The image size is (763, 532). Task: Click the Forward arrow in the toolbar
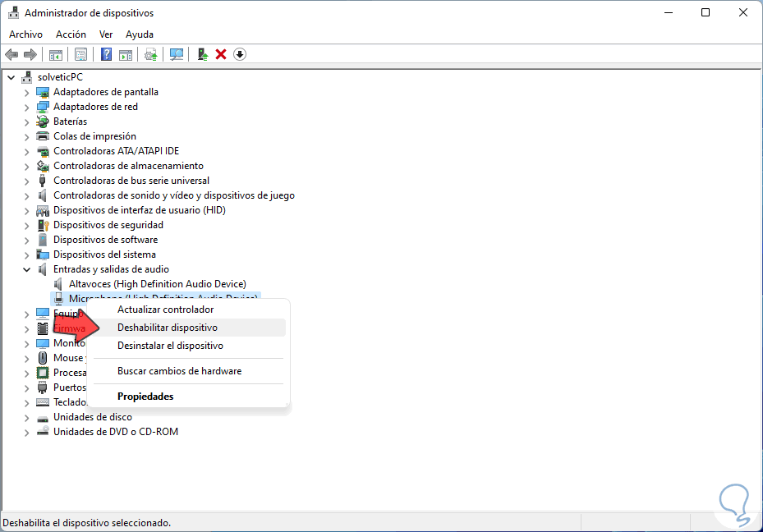(30, 54)
